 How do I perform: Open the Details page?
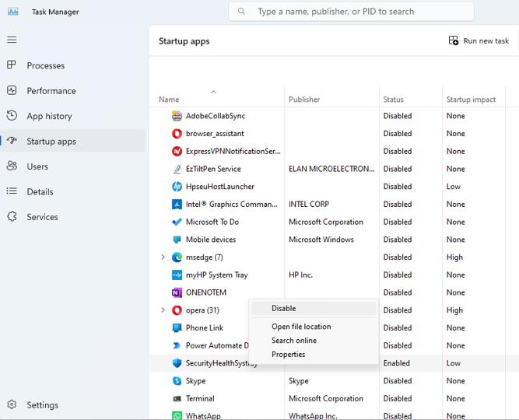[73, 191]
